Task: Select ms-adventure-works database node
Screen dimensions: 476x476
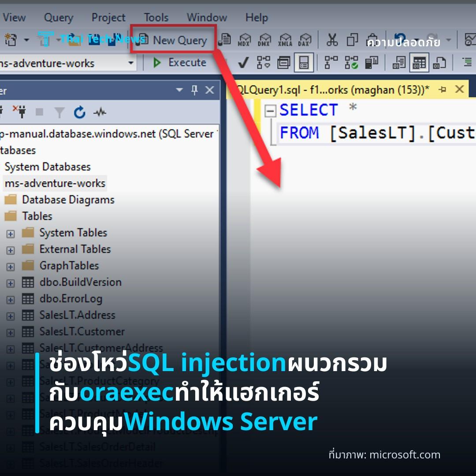Action: tap(55, 183)
